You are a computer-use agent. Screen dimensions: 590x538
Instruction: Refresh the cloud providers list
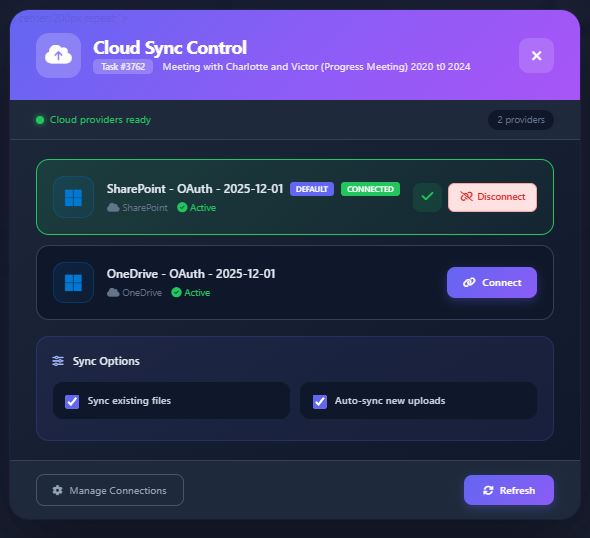[509, 490]
